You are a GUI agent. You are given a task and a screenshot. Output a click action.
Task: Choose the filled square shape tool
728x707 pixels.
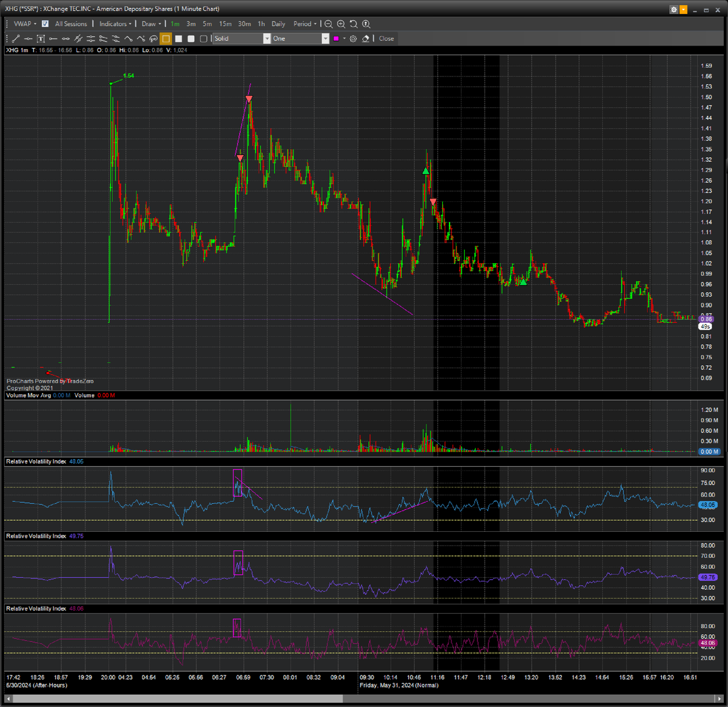pyautogui.click(x=179, y=39)
